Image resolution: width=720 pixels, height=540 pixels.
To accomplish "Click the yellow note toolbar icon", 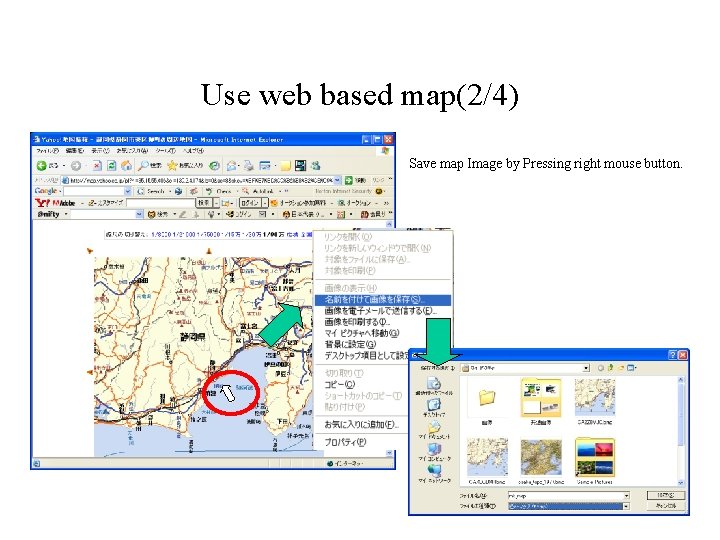I will point(286,165).
